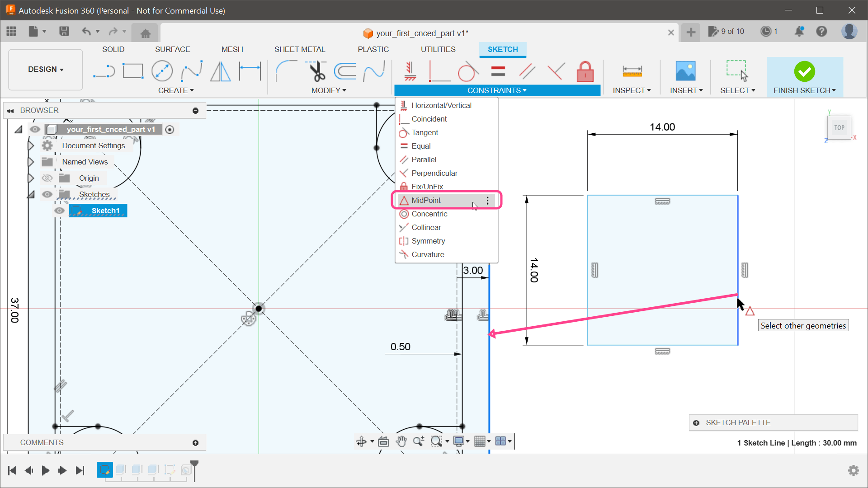Switch to the SURFACE tab
868x488 pixels.
(172, 49)
